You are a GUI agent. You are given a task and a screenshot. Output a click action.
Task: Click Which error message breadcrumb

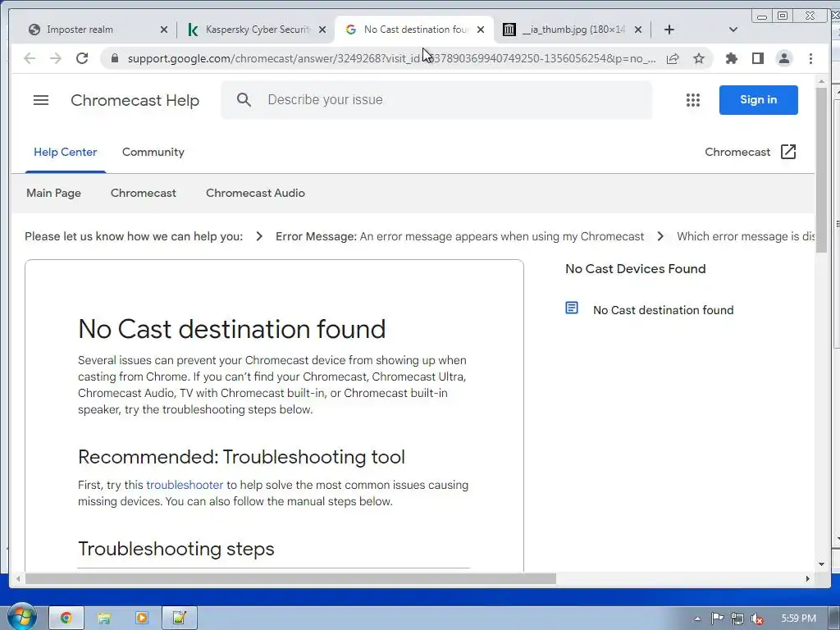click(x=745, y=236)
